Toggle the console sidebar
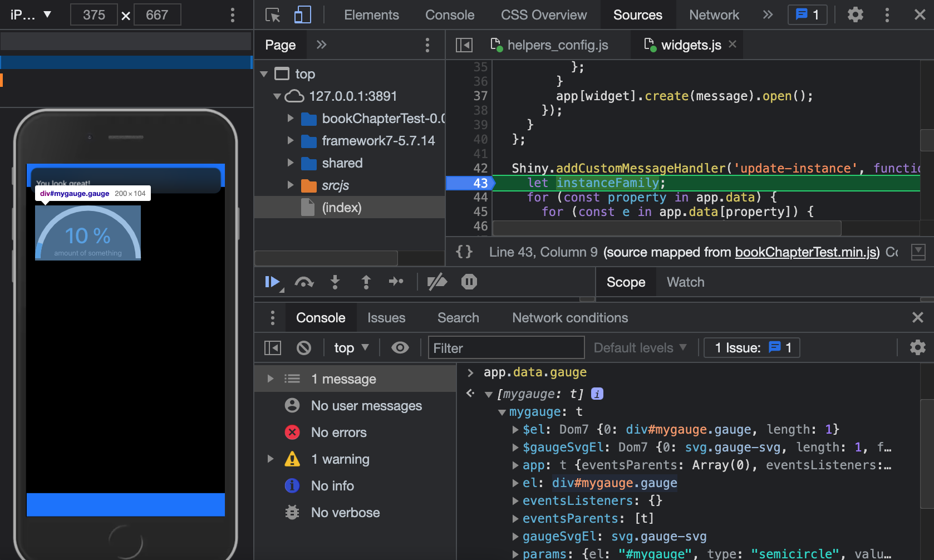Screen dimensions: 934x560 (273, 348)
